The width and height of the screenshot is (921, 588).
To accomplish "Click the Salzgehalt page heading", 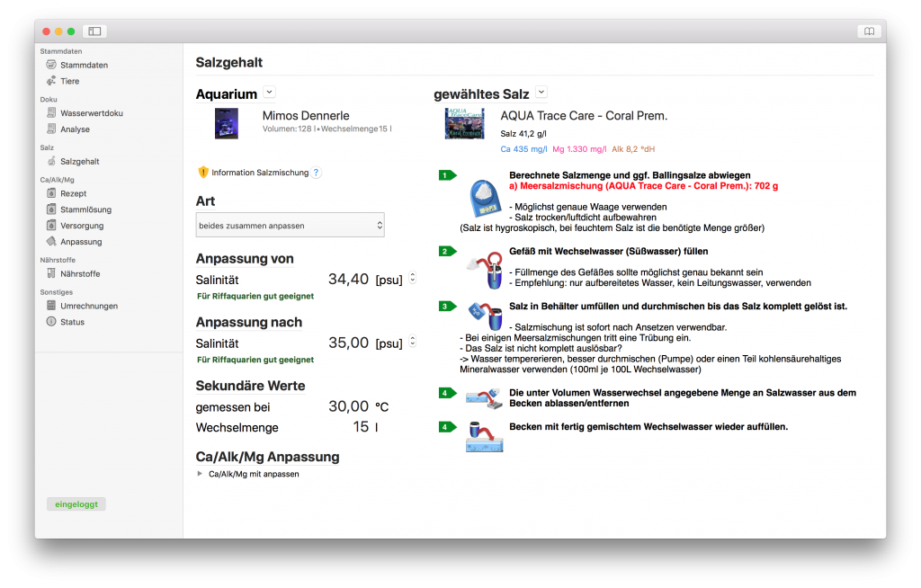I will pyautogui.click(x=229, y=62).
